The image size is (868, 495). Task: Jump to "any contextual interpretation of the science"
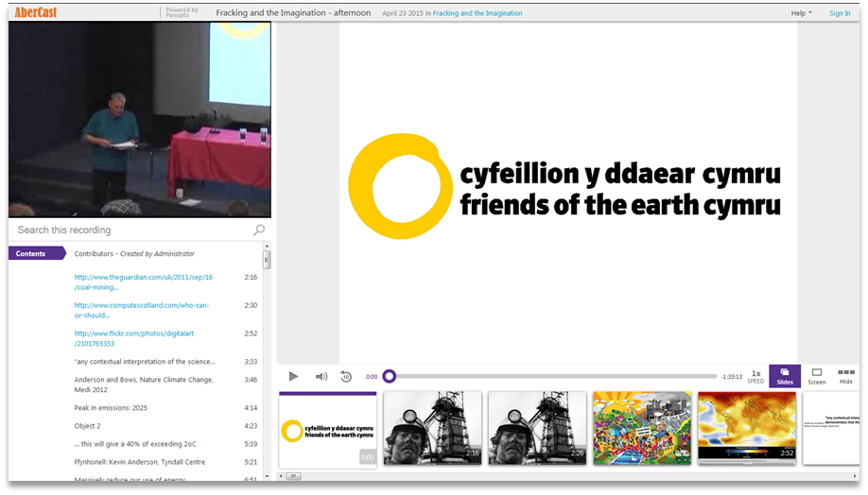(x=145, y=362)
